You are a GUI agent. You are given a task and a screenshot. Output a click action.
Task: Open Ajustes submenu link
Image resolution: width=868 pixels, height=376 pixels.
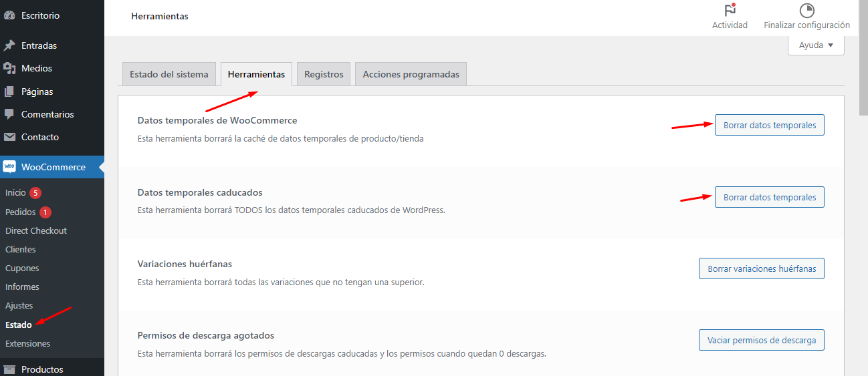click(19, 305)
